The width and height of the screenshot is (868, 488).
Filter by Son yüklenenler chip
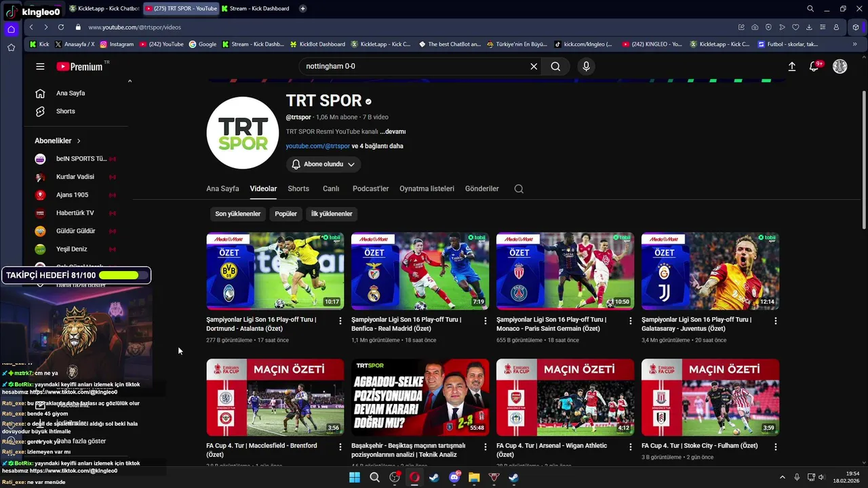238,213
